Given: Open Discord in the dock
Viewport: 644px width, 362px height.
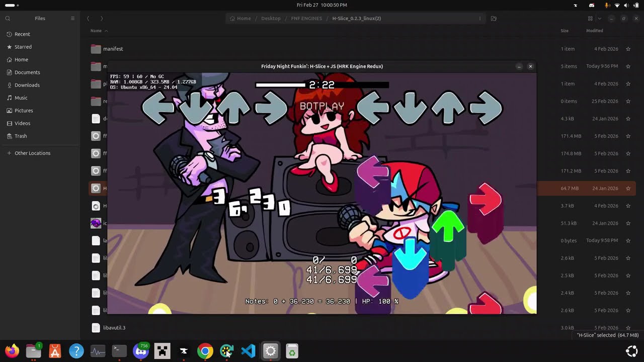Looking at the screenshot, I should [141, 351].
